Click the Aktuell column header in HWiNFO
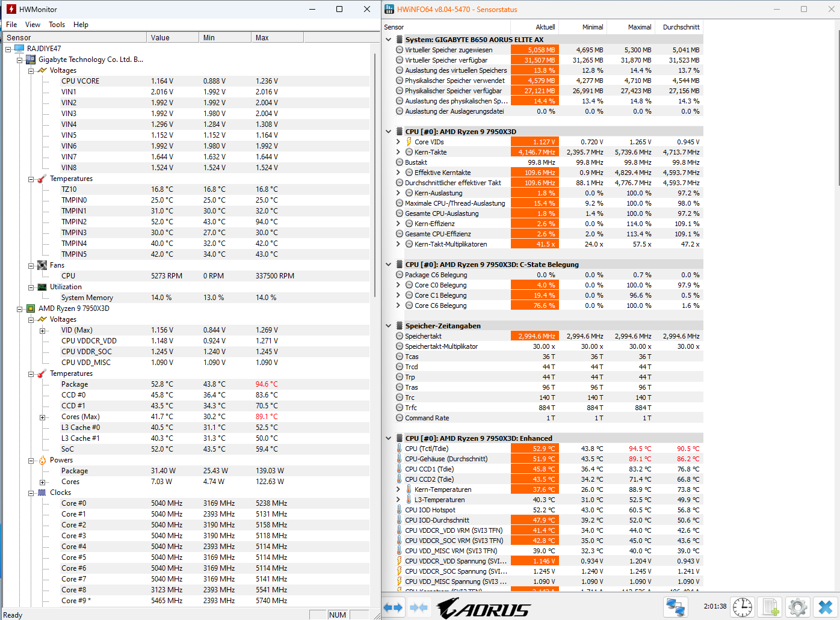Screen dimensions: 840x620 coord(535,27)
